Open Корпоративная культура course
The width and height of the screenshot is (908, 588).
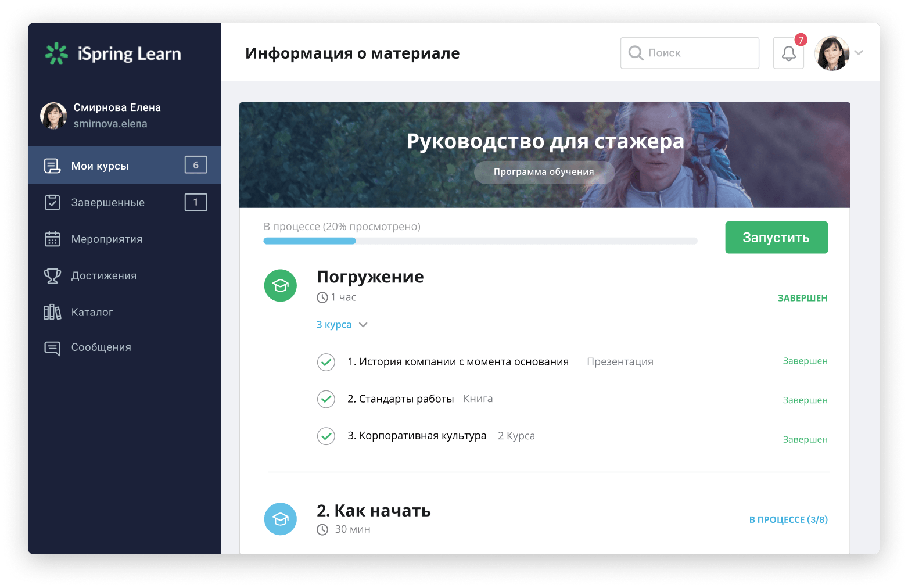(x=417, y=436)
